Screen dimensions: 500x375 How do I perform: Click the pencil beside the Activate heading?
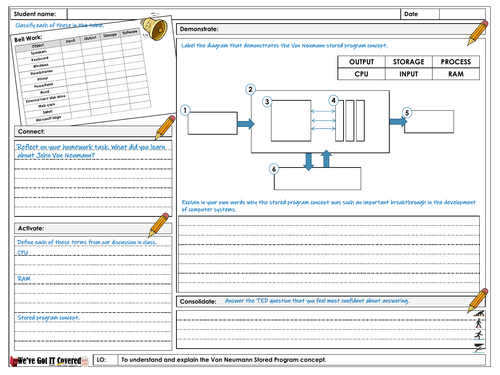click(159, 225)
